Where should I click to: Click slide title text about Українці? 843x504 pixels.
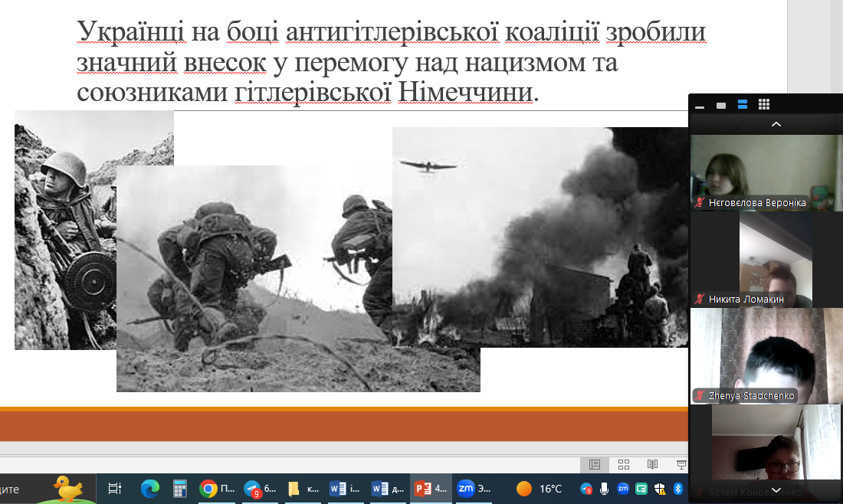391,61
